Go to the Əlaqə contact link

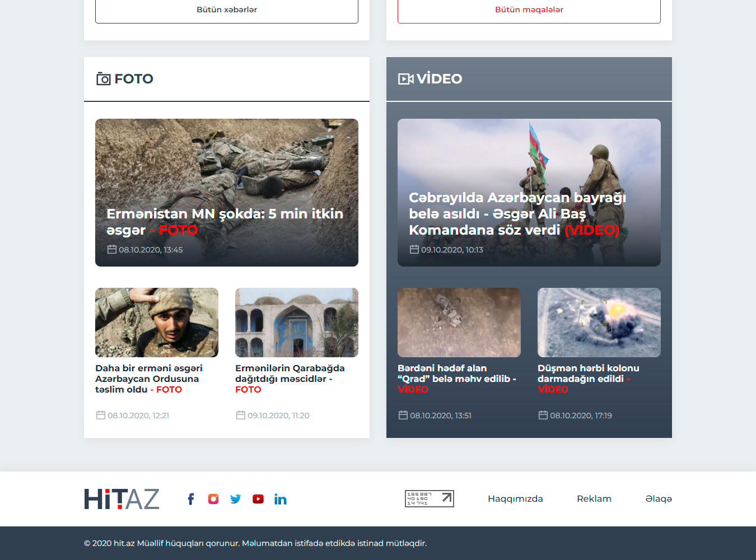coord(658,499)
